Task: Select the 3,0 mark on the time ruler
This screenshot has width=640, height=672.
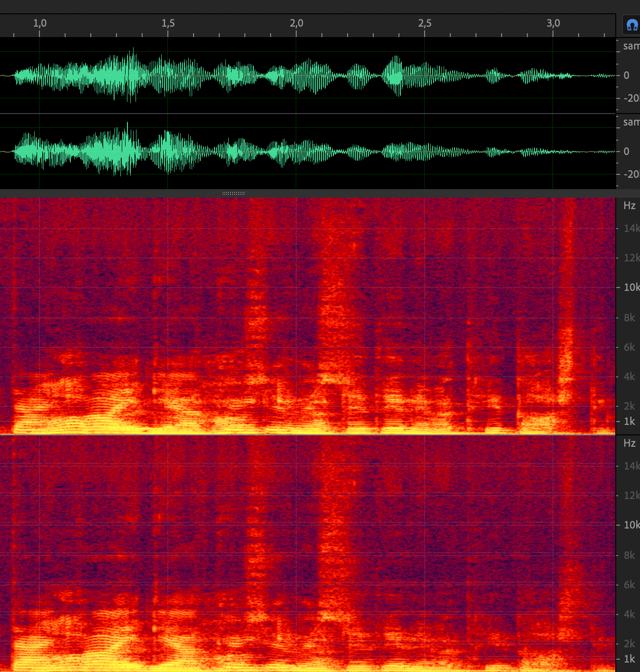Action: [x=553, y=23]
